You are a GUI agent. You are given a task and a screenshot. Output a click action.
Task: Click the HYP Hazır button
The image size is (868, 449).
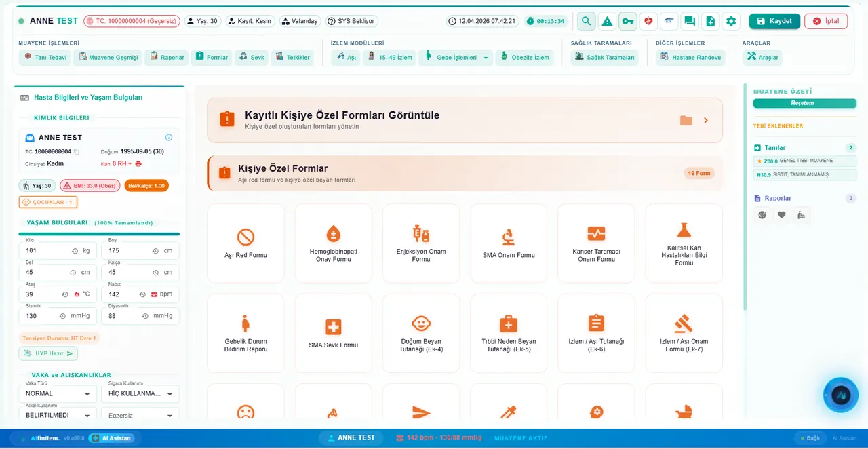[x=48, y=353]
